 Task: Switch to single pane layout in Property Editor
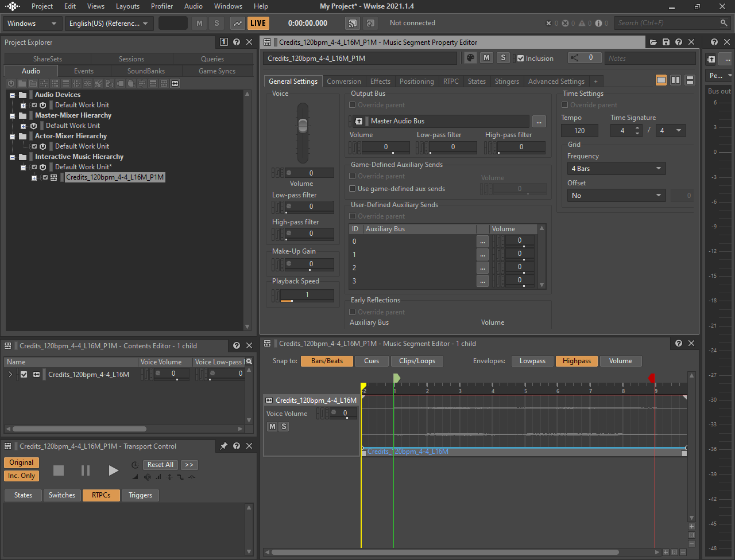coord(661,80)
